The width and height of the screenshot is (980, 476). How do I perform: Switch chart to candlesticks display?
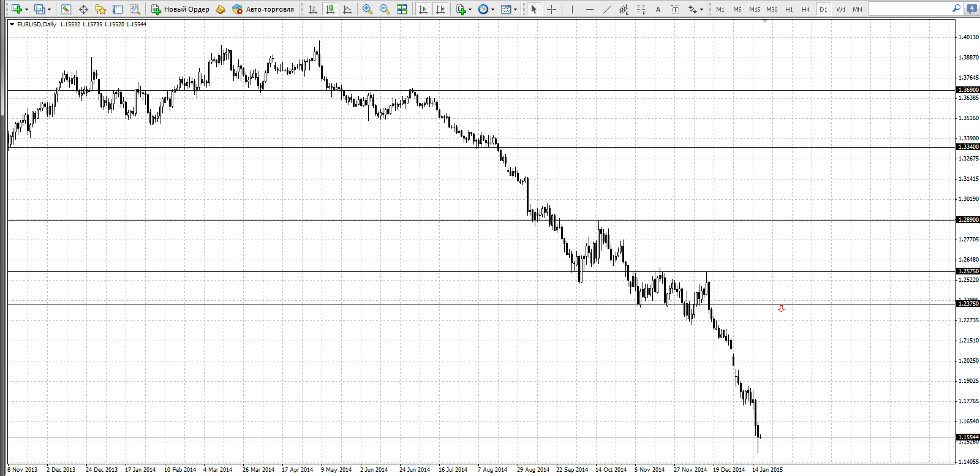(x=330, y=9)
